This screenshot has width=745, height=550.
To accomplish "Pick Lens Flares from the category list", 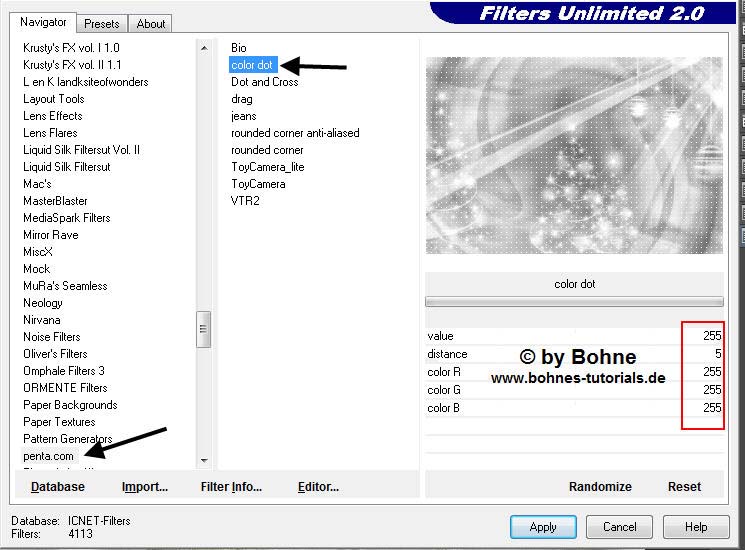I will (51, 133).
